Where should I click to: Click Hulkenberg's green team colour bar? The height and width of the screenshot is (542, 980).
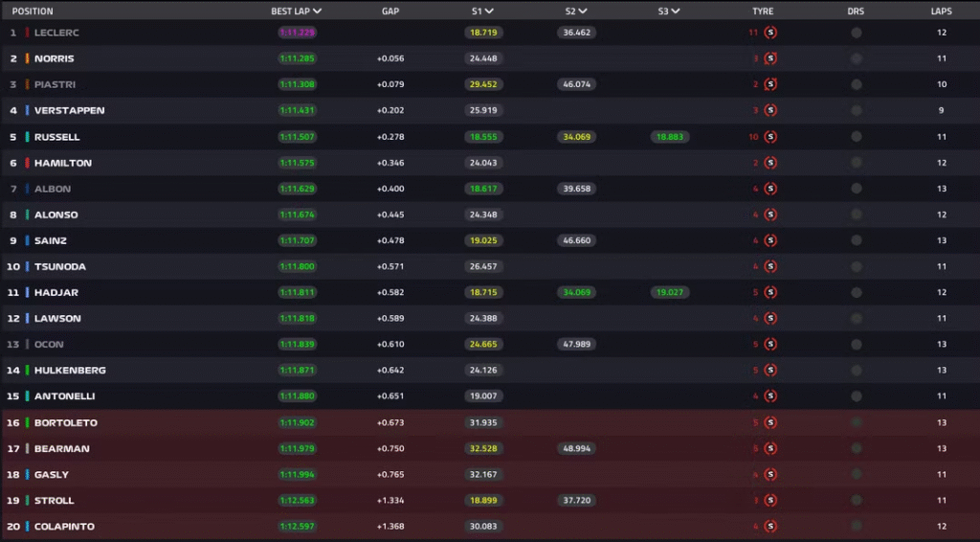pos(27,370)
